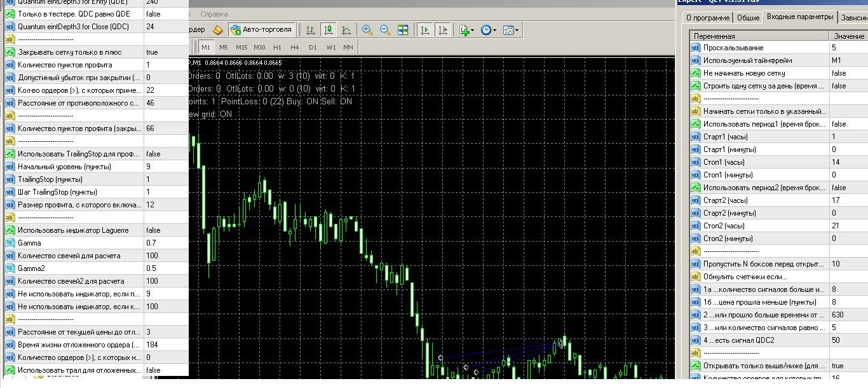868x388 pixels.
Task: Select Только в тестере. QDC равно QDE row
Action: 96,14
